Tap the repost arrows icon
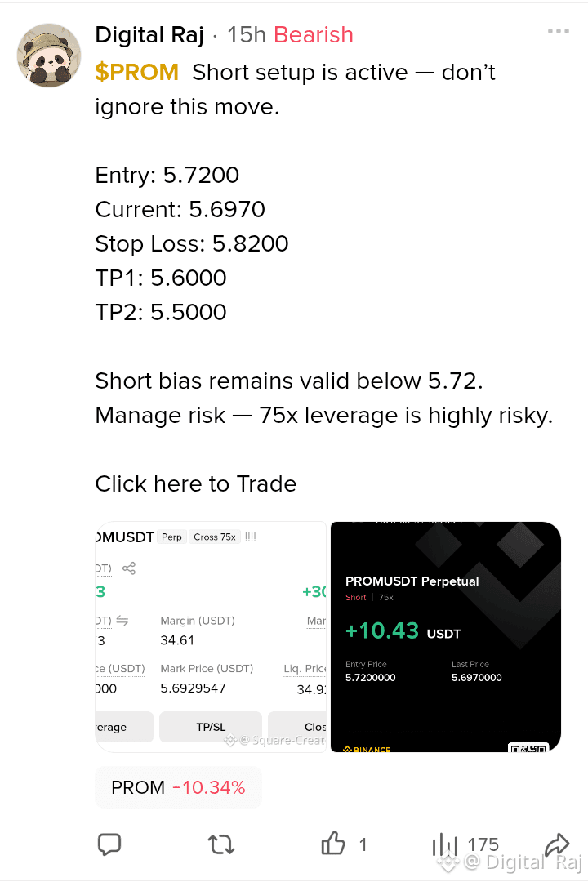Viewport: 588px width, 882px height. pyautogui.click(x=221, y=844)
